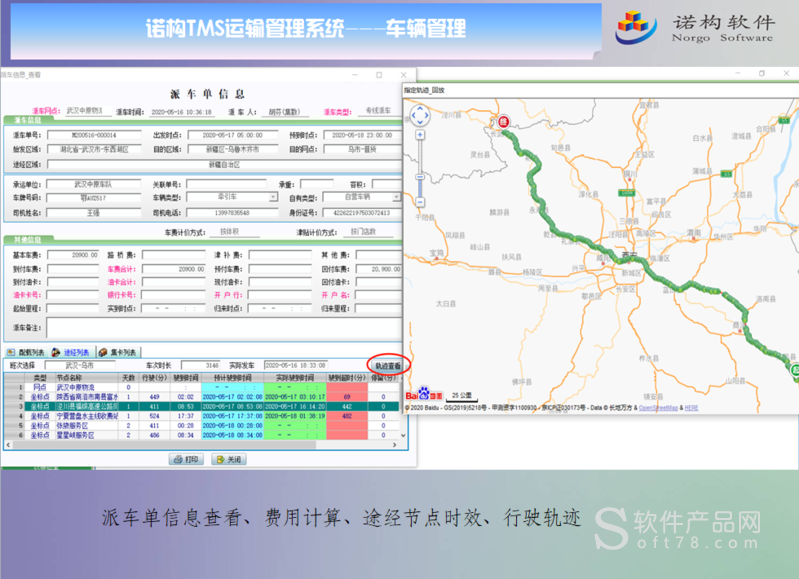Click the 实际驶到时间 column header

point(295,378)
